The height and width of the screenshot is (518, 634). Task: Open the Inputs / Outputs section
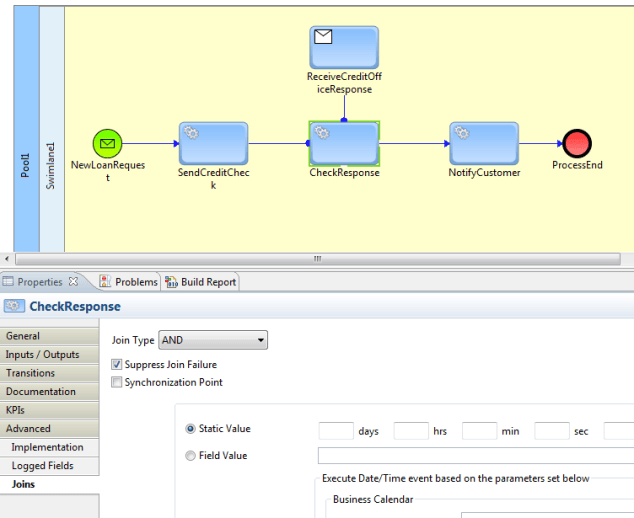[x=49, y=355]
